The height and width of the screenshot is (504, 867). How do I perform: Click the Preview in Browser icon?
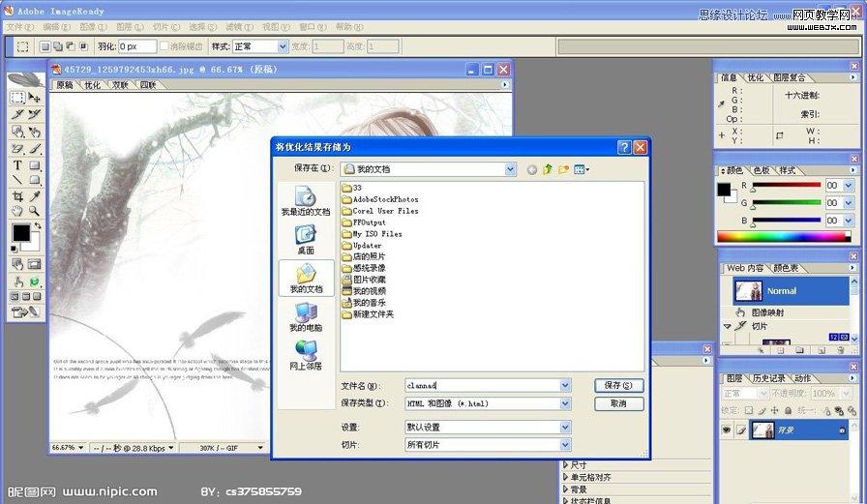(34, 282)
